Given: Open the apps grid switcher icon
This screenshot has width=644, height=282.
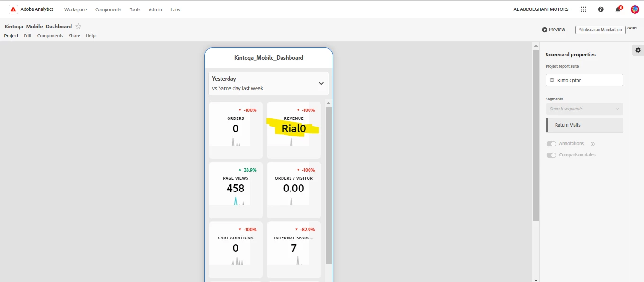Looking at the screenshot, I should (583, 9).
